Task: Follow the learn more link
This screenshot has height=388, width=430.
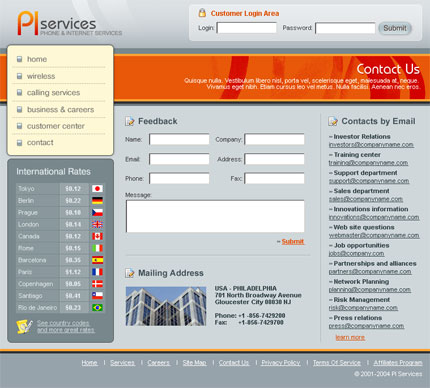Action: pyautogui.click(x=350, y=337)
